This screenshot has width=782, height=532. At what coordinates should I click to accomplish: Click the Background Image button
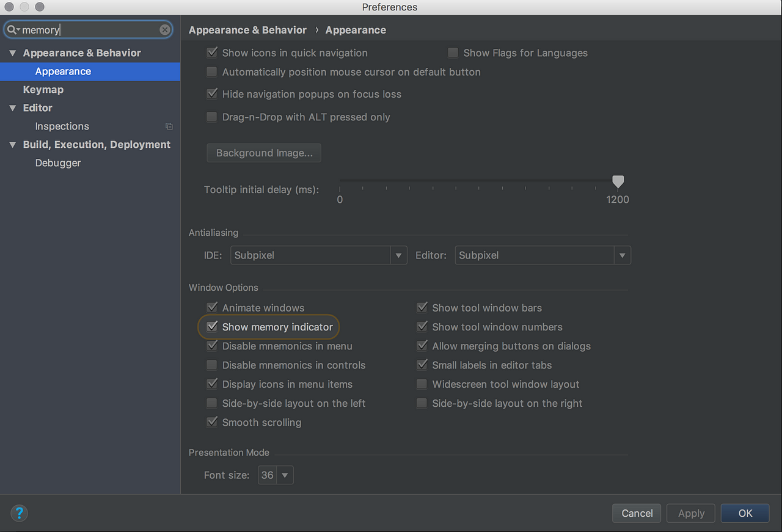pyautogui.click(x=264, y=153)
